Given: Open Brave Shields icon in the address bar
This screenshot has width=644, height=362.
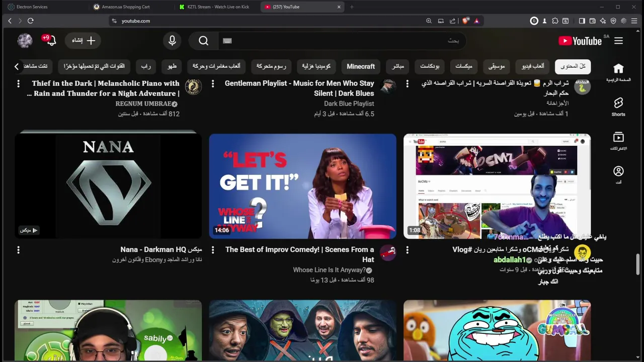Looking at the screenshot, I should pyautogui.click(x=465, y=21).
